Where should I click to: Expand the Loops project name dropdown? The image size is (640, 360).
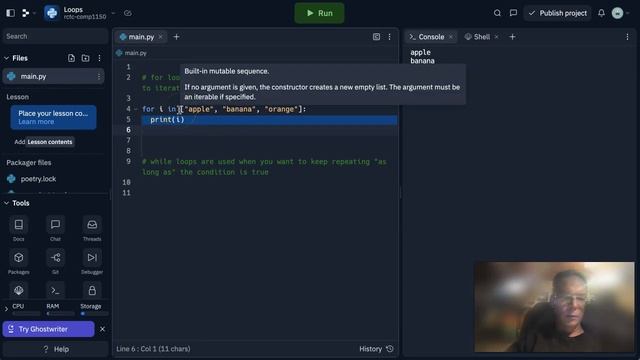coord(113,13)
